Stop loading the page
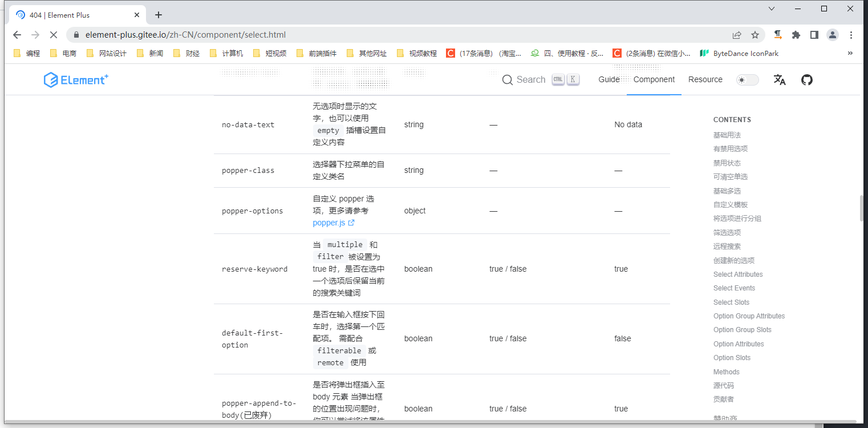 tap(53, 35)
